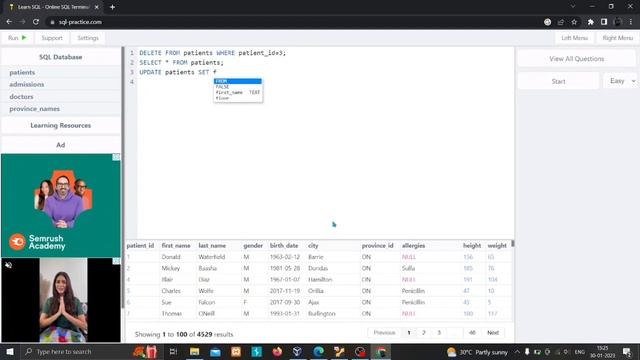Close the Learn SQL browser tab
This screenshot has height=360, width=640.
pyautogui.click(x=96, y=7)
